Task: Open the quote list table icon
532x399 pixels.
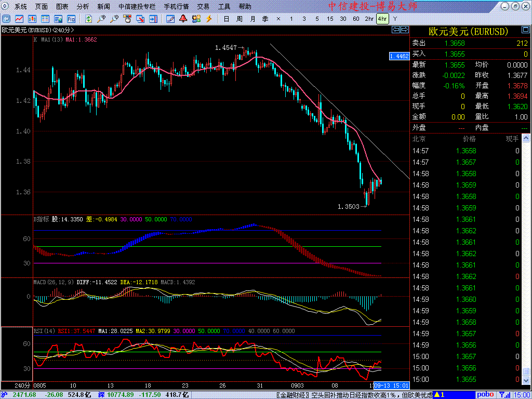Action: [45, 19]
